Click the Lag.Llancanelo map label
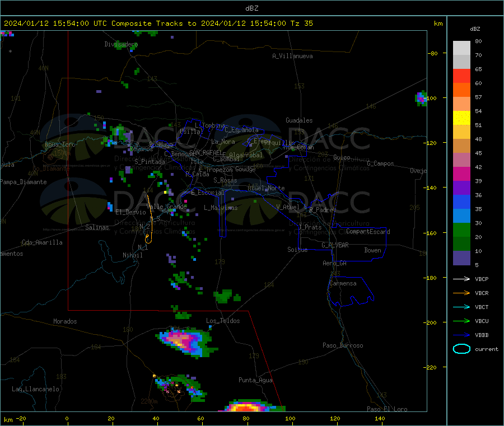Viewport: 504px width, 426px height. click(35, 389)
